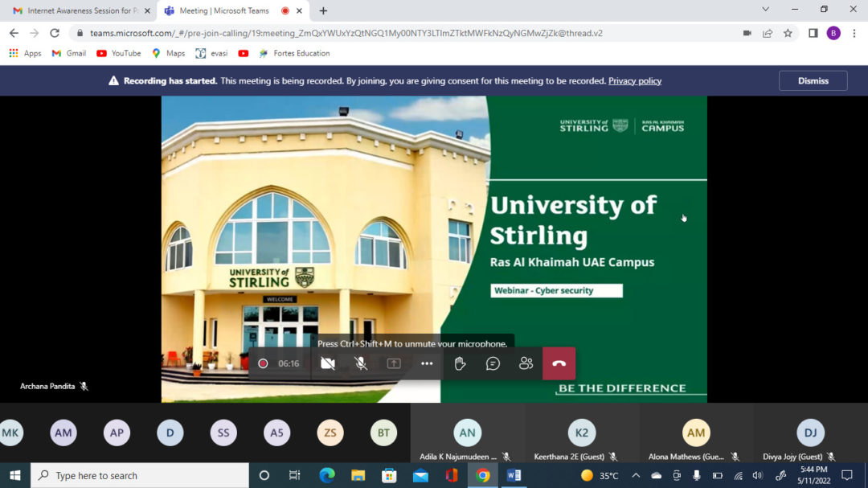
Task: Select the first AM avatar beside MK
Action: pos(63,433)
